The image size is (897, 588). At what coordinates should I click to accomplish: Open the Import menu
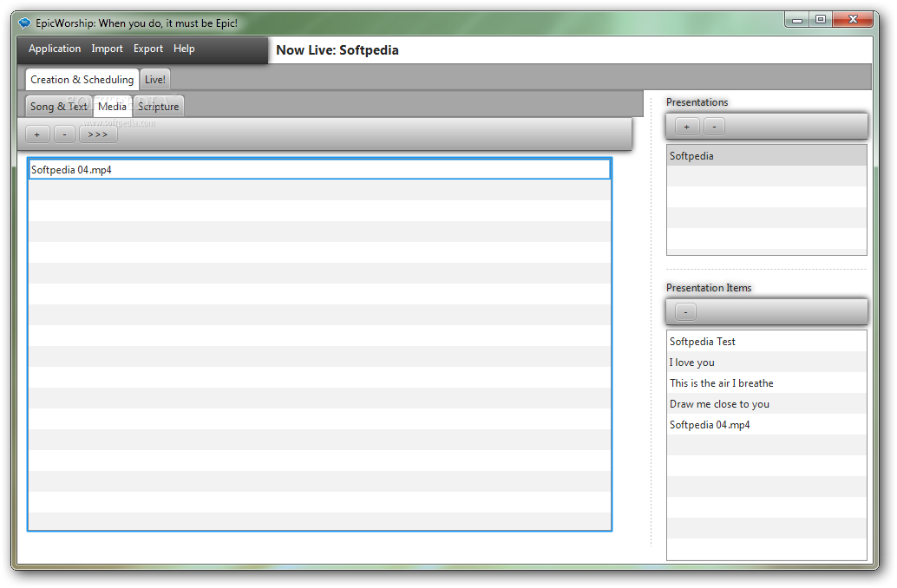(x=107, y=49)
